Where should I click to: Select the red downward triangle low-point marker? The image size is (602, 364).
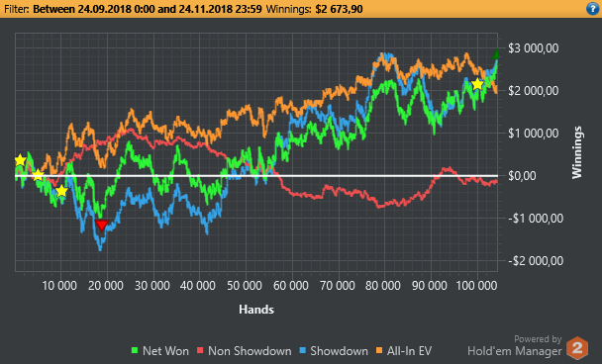[102, 225]
